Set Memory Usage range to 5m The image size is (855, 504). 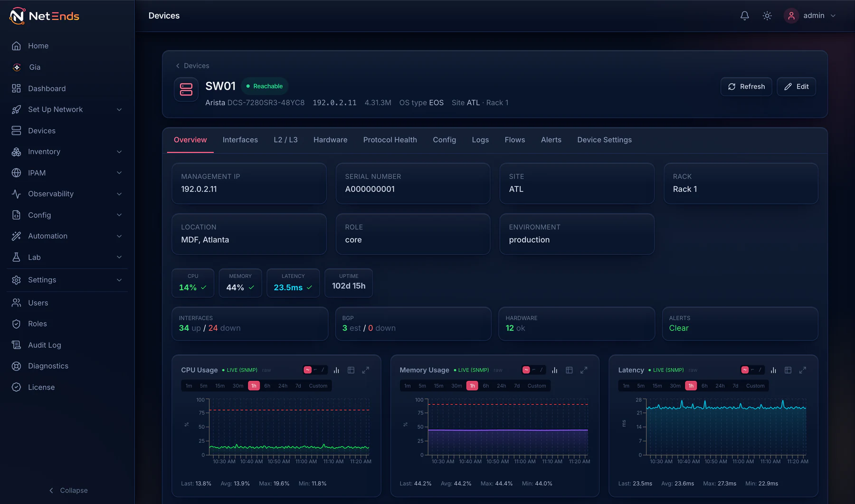[x=422, y=386]
